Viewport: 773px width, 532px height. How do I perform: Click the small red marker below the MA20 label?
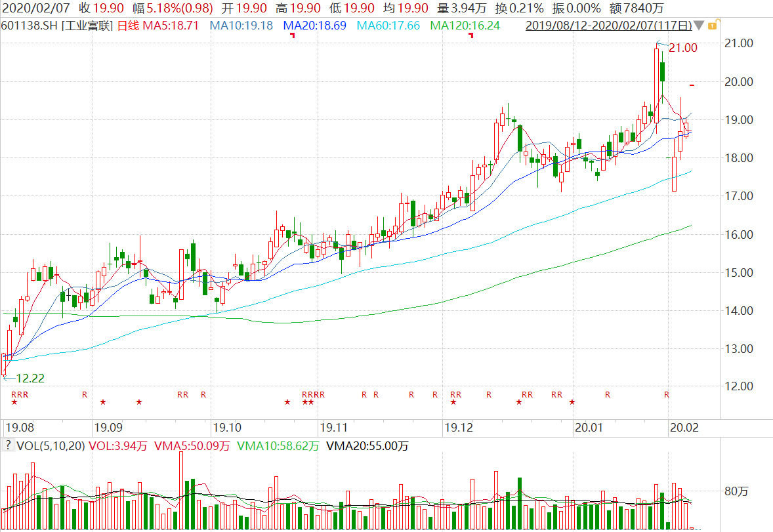point(292,35)
